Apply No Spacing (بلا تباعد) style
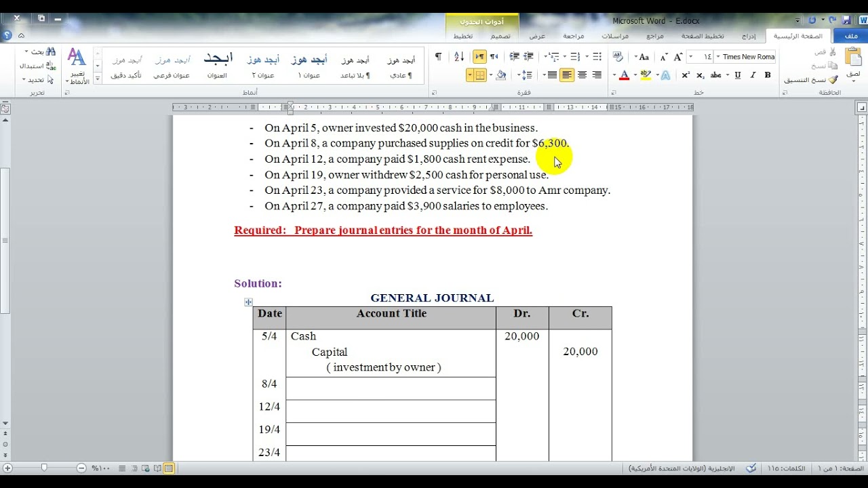868x488 pixels. (x=355, y=66)
